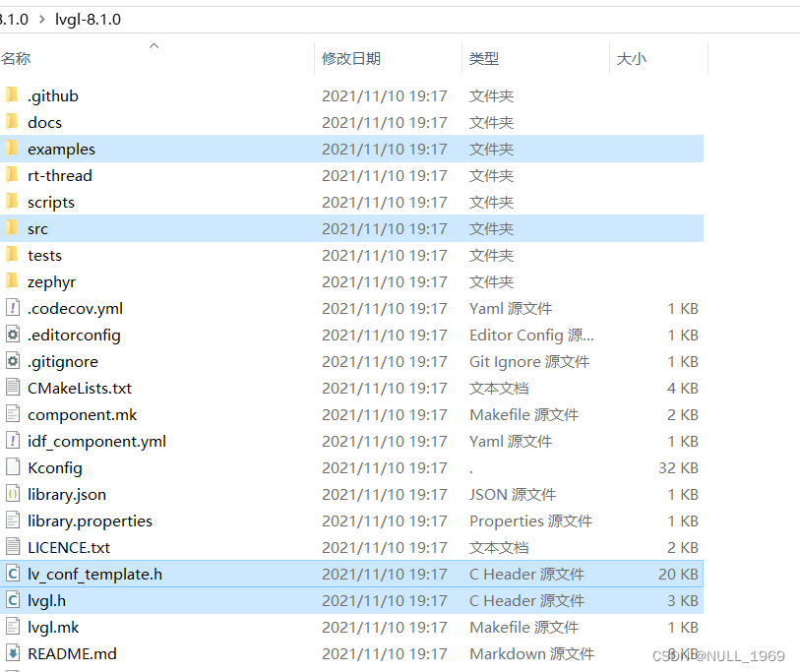Click the src folder icon
This screenshot has height=672, width=800.
[12, 228]
